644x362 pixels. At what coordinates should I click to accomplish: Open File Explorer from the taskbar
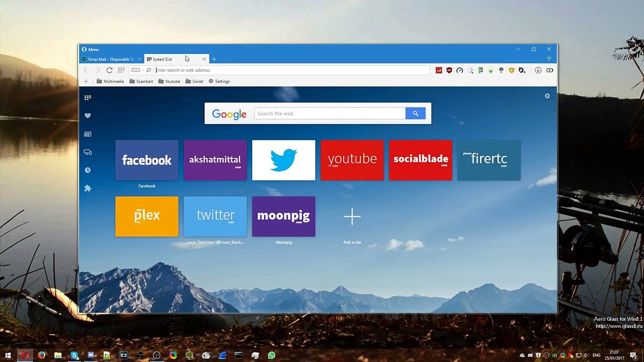click(x=58, y=355)
